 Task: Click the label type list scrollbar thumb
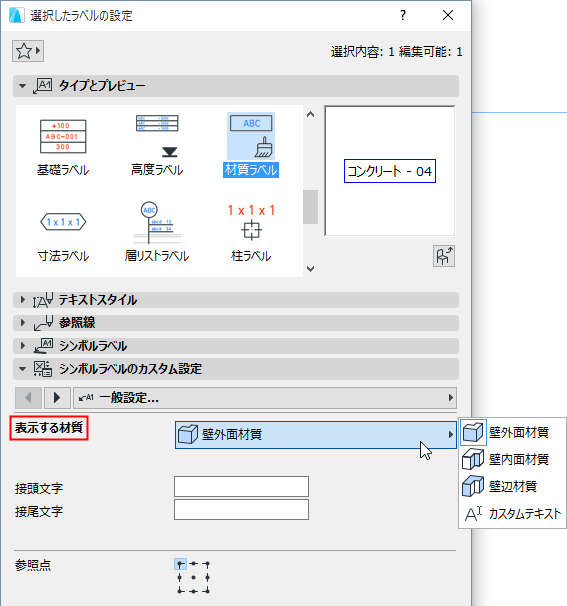click(x=310, y=207)
